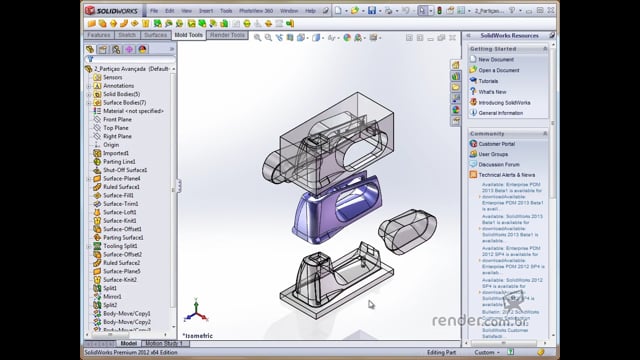Click the panel splitter collapse handle

pos(179,186)
